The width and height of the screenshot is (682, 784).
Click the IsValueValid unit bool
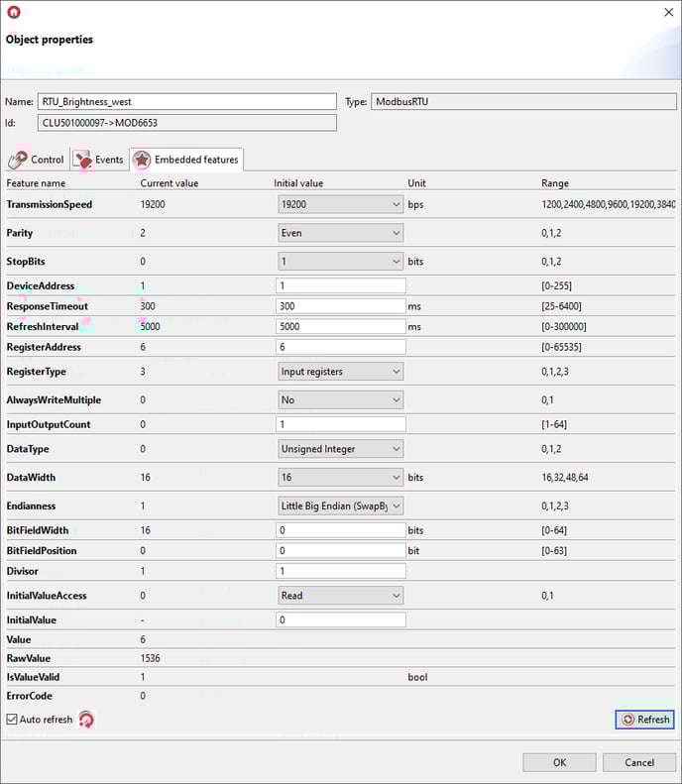(417, 678)
